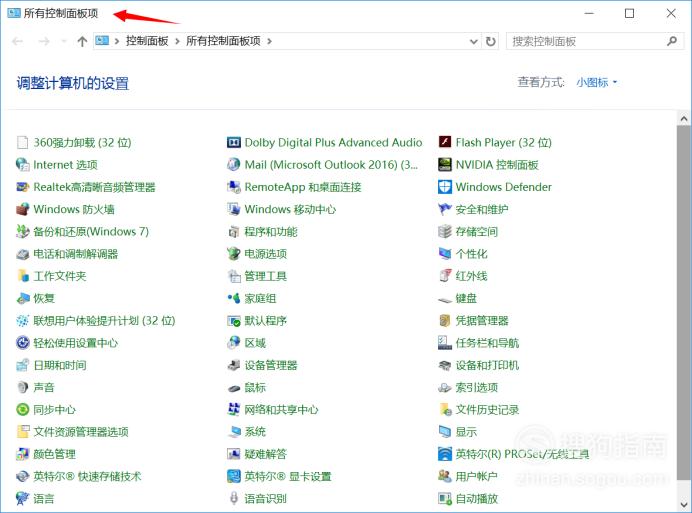Click the back navigation arrow
Image resolution: width=692 pixels, height=513 pixels.
click(x=18, y=41)
